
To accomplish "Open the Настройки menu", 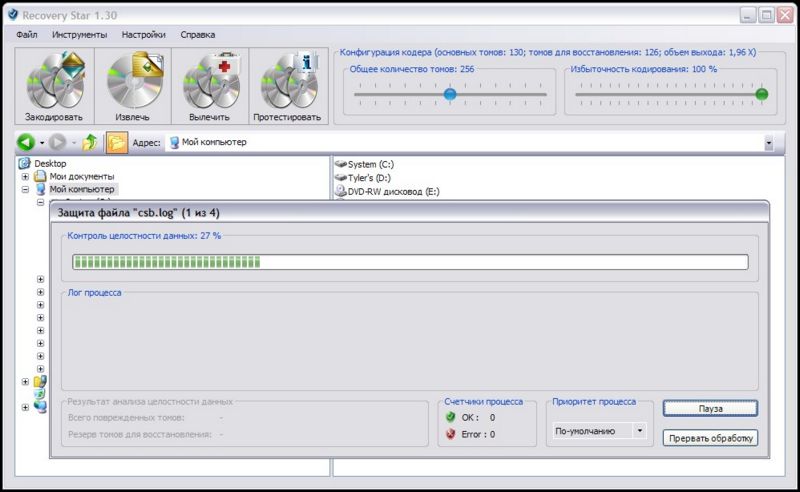I will (143, 35).
